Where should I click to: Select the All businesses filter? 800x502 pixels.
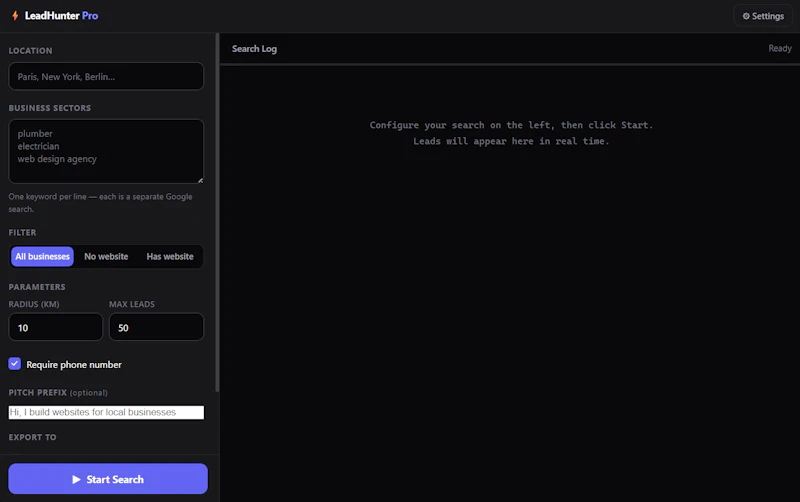[x=42, y=257]
